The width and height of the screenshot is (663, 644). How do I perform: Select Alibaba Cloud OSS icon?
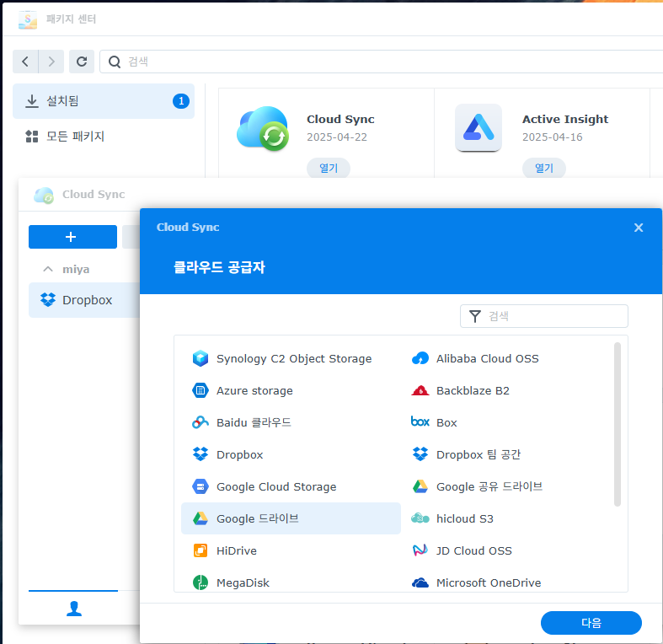[420, 358]
